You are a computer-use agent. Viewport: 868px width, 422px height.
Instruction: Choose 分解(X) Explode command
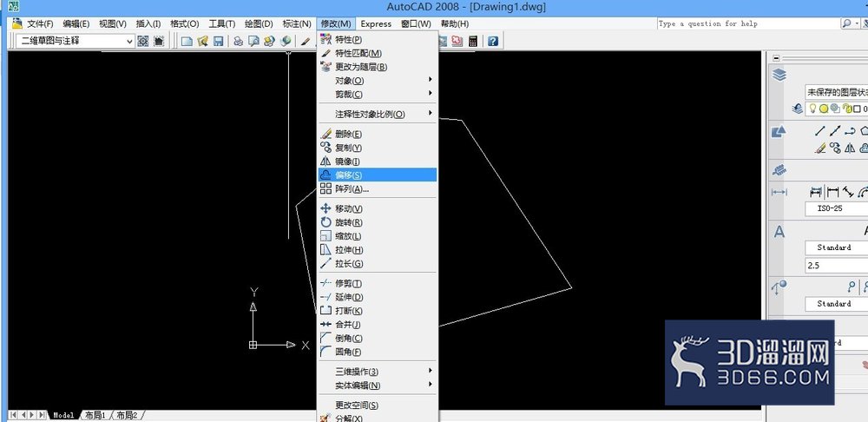[378, 419]
